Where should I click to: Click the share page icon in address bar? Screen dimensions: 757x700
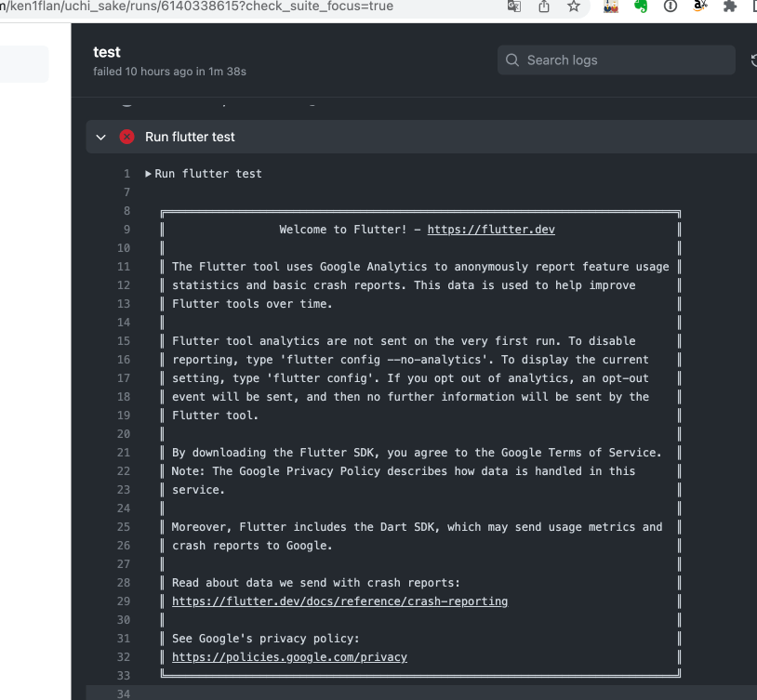[x=544, y=7]
